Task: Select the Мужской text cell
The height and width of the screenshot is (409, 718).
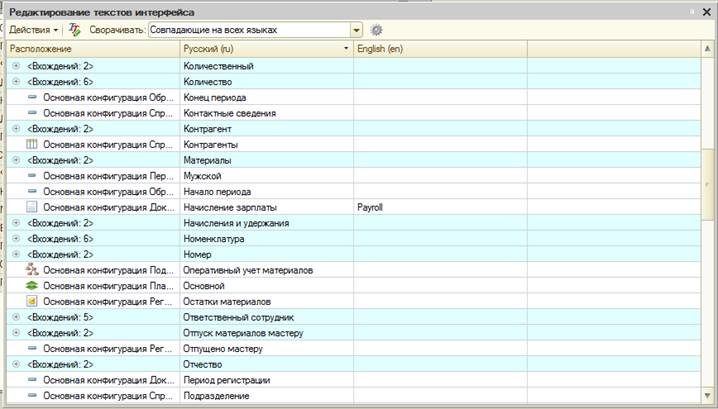Action: [x=267, y=176]
